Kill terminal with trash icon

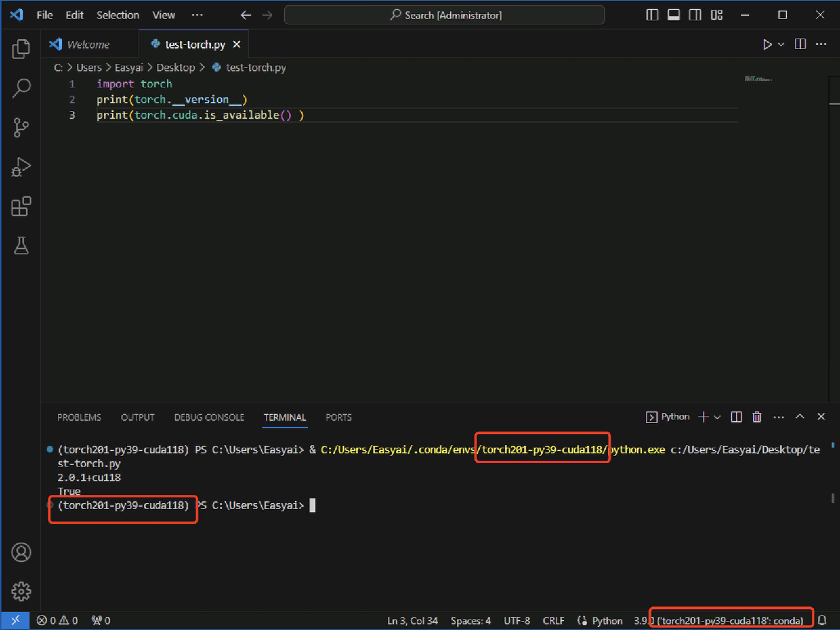click(757, 417)
